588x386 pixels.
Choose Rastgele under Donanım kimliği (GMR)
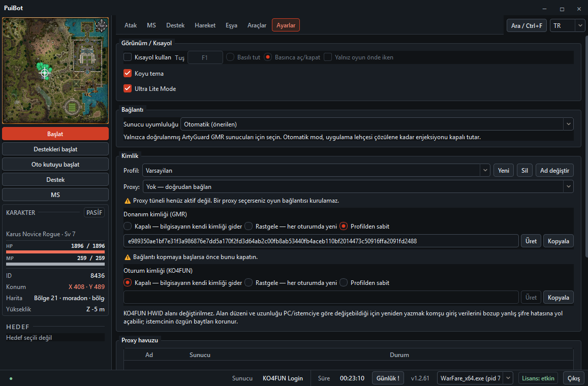(x=249, y=227)
